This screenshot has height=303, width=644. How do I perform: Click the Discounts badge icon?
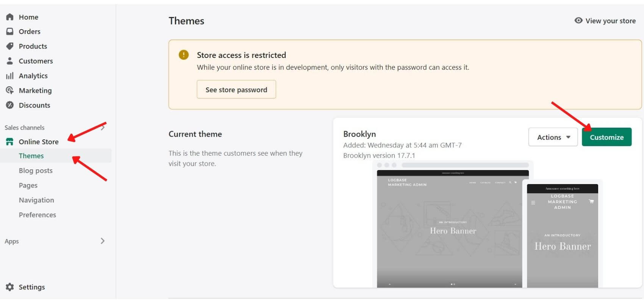[10, 105]
